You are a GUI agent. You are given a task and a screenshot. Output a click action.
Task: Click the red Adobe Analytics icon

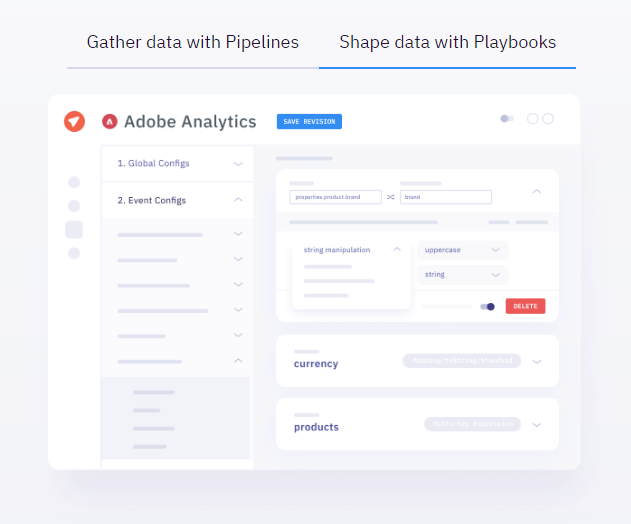click(110, 122)
